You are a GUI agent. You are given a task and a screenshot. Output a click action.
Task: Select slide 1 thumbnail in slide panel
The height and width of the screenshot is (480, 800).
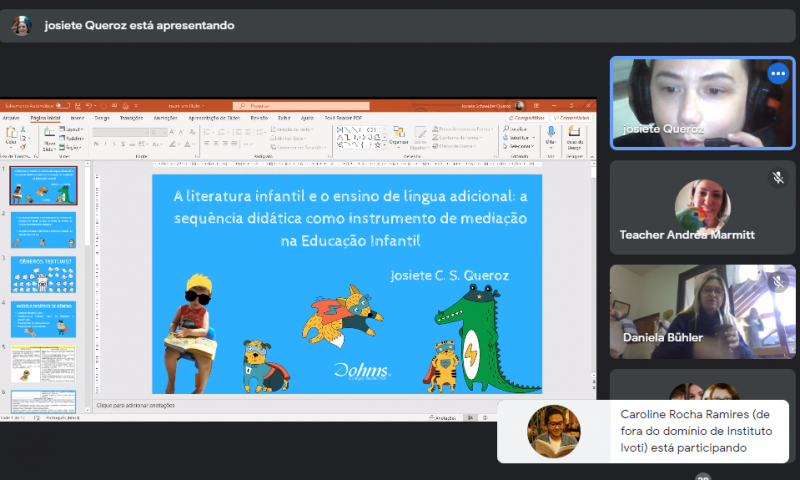coord(43,186)
